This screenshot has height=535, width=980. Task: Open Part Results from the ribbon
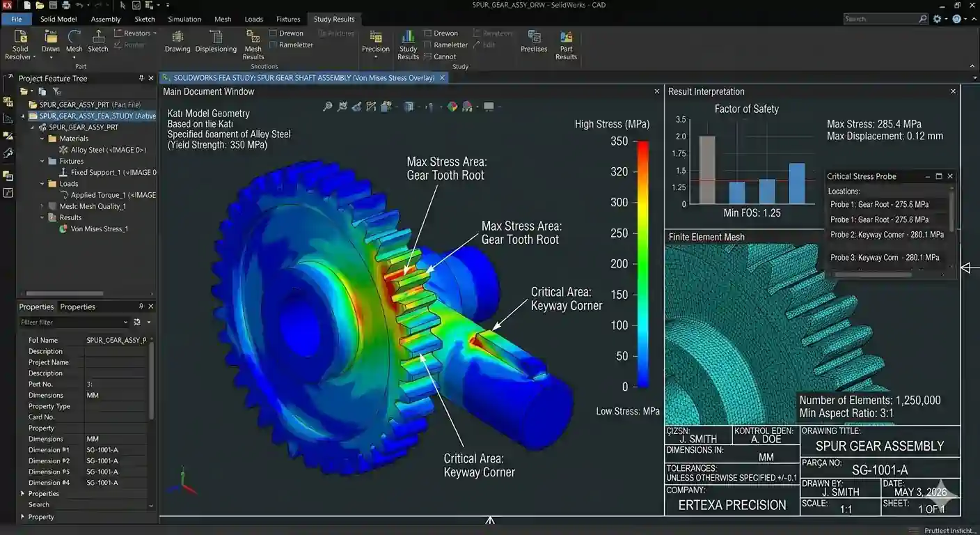coord(566,45)
